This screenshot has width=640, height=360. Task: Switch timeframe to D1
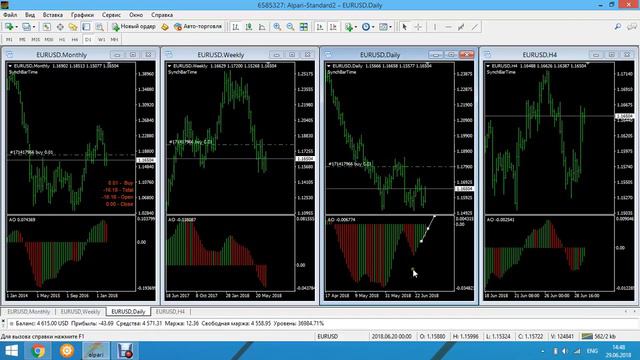[88, 40]
